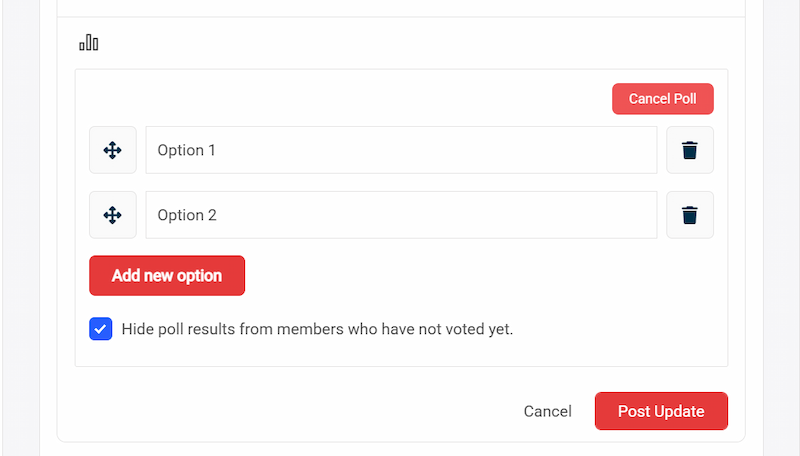Focus the Option 1 text field
The image size is (800, 456).
tap(401, 150)
